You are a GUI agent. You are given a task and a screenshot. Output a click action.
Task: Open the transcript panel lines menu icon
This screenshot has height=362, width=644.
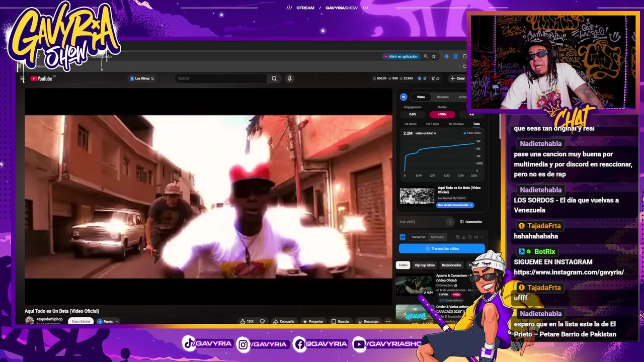482,237
